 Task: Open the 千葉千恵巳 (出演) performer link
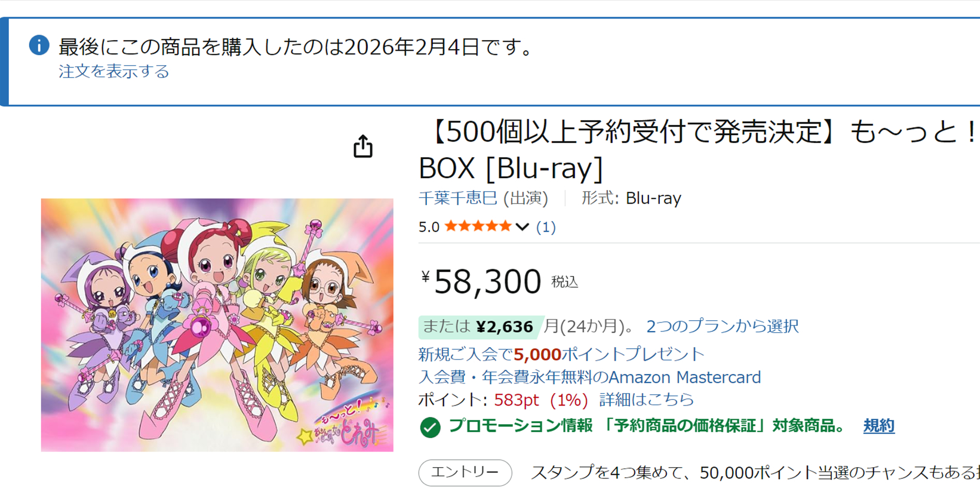click(483, 198)
